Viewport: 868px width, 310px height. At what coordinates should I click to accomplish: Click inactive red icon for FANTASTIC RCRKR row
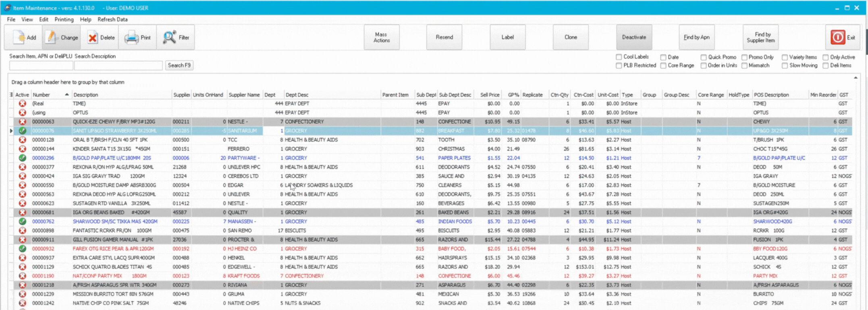[23, 231]
